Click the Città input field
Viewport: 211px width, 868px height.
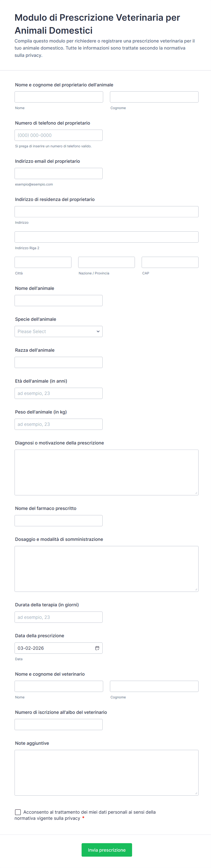tap(43, 262)
